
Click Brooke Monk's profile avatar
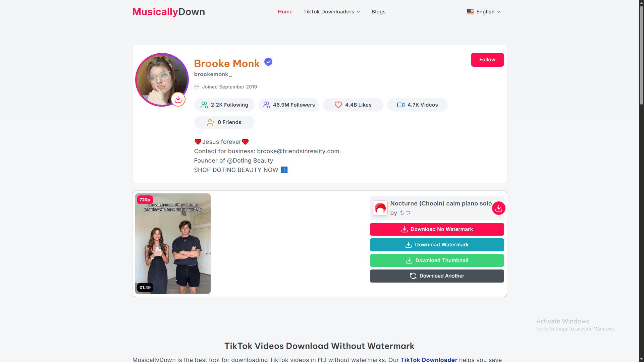pyautogui.click(x=162, y=80)
